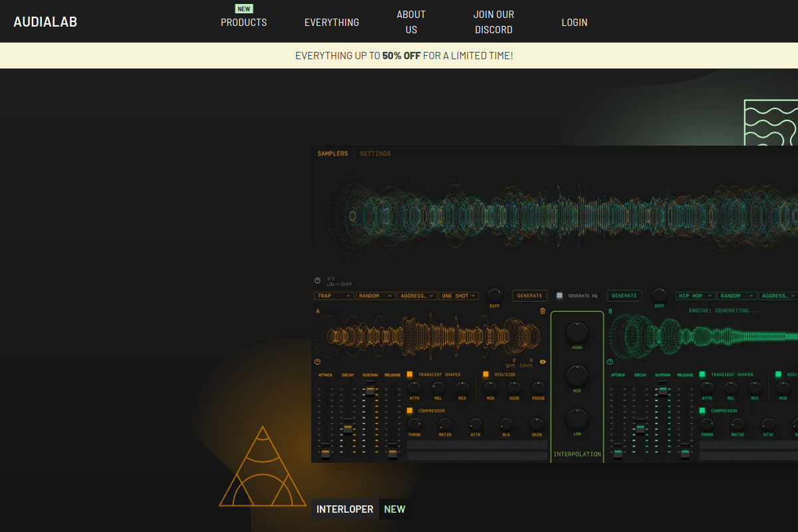The image size is (798, 532).
Task: Click the trash icon in sampler A
Action: (x=543, y=311)
